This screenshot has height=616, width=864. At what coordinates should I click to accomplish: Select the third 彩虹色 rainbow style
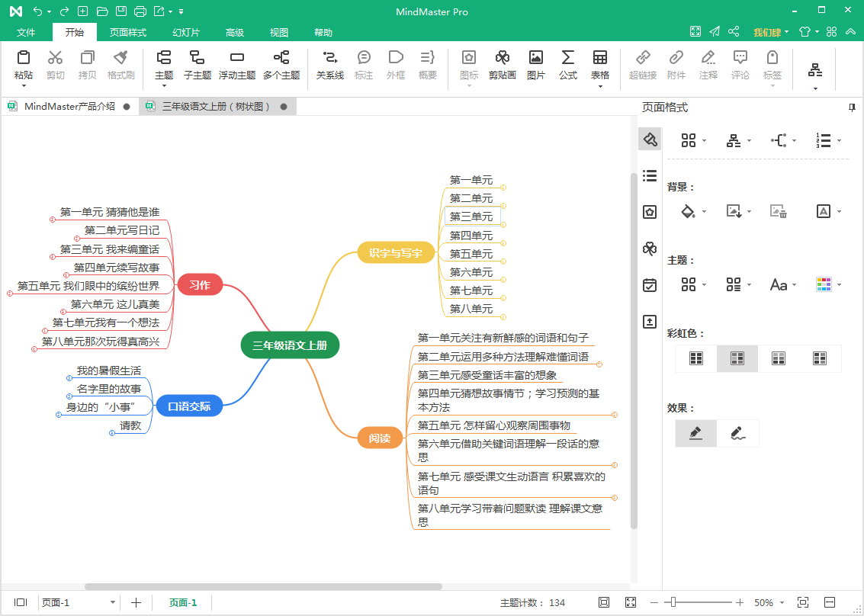(778, 358)
